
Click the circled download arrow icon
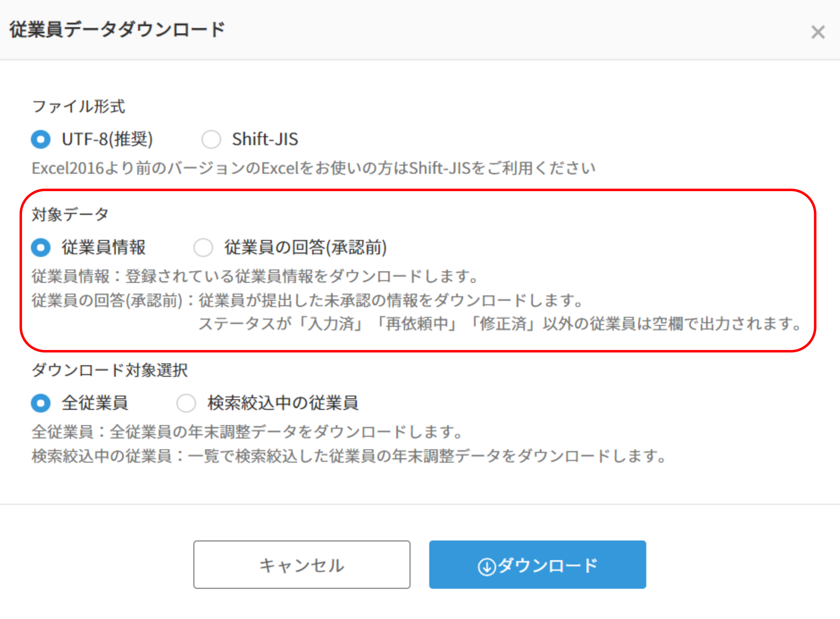click(x=487, y=566)
